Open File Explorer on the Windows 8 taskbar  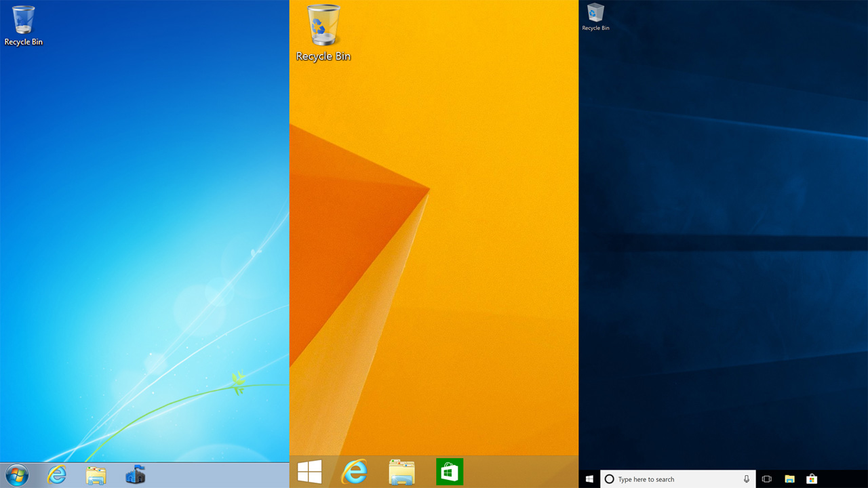[x=402, y=471]
